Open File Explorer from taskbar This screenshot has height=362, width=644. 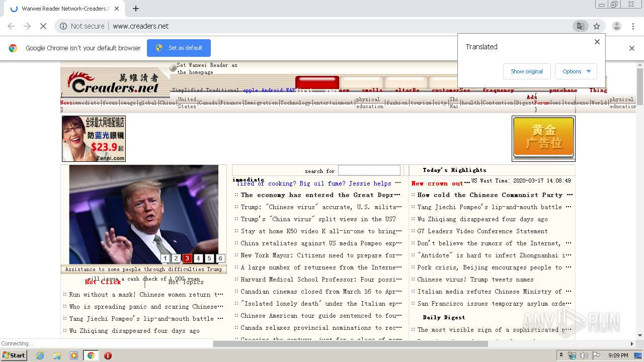[x=57, y=355]
